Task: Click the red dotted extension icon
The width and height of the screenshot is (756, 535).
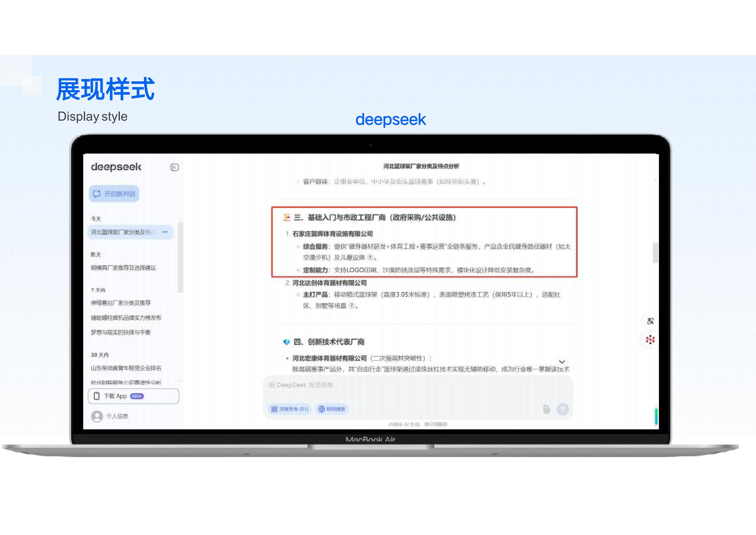Action: click(650, 339)
